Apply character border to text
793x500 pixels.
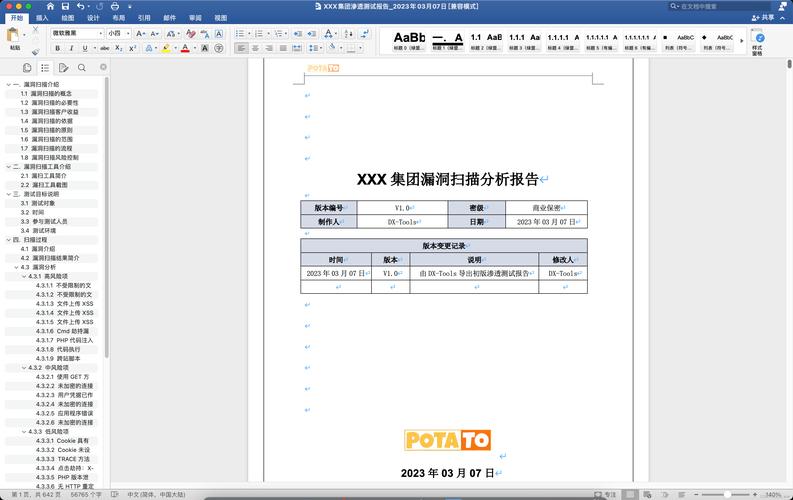219,33
